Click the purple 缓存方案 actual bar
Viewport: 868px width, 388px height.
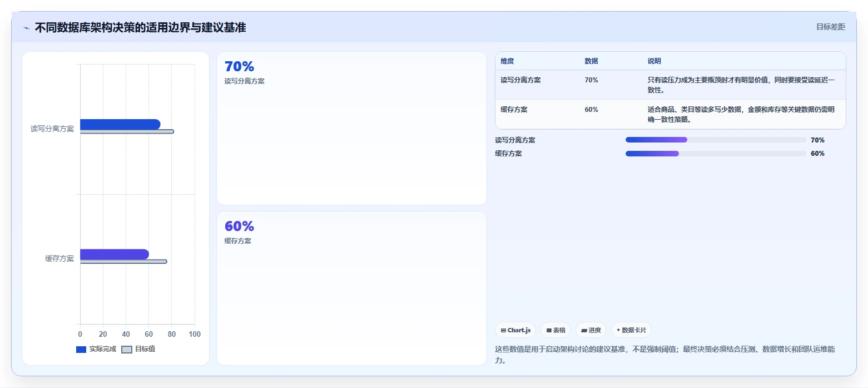click(x=115, y=254)
